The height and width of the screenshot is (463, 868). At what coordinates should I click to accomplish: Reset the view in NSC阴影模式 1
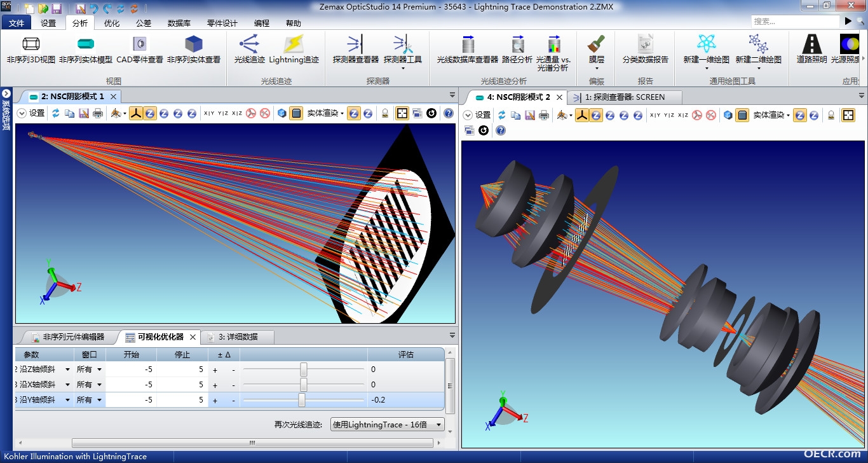tap(432, 113)
